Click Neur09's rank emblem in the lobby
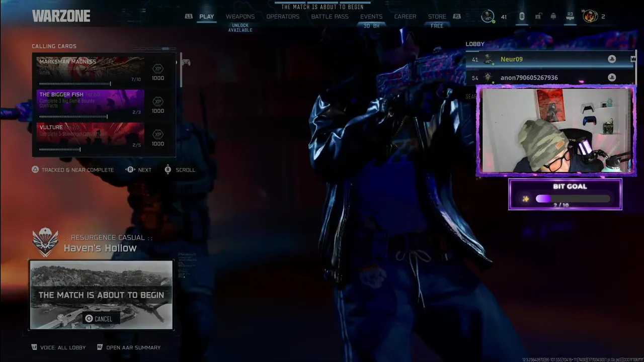Screen dimensions: 644x362 pos(488,59)
